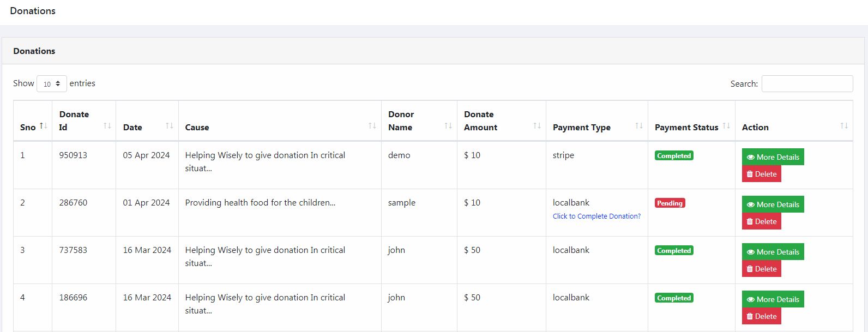Viewport: 868px width, 332px height.
Task: Sort by Date column arrows
Action: pyautogui.click(x=170, y=126)
